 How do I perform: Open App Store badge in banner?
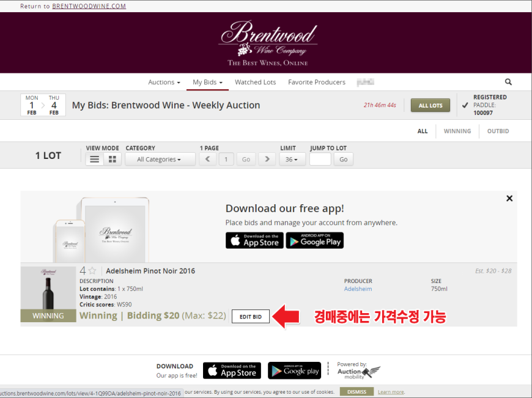pos(254,240)
